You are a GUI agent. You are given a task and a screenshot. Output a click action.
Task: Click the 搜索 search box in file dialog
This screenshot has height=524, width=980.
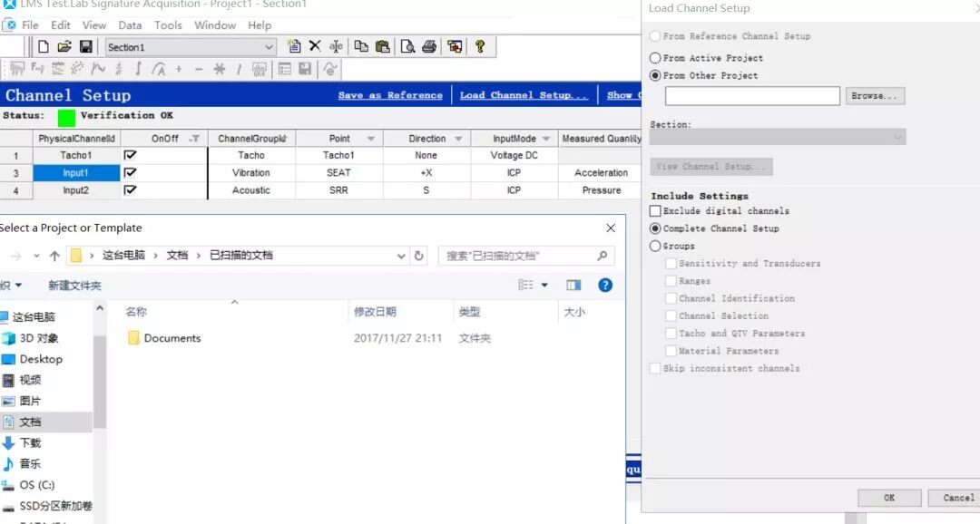(526, 256)
